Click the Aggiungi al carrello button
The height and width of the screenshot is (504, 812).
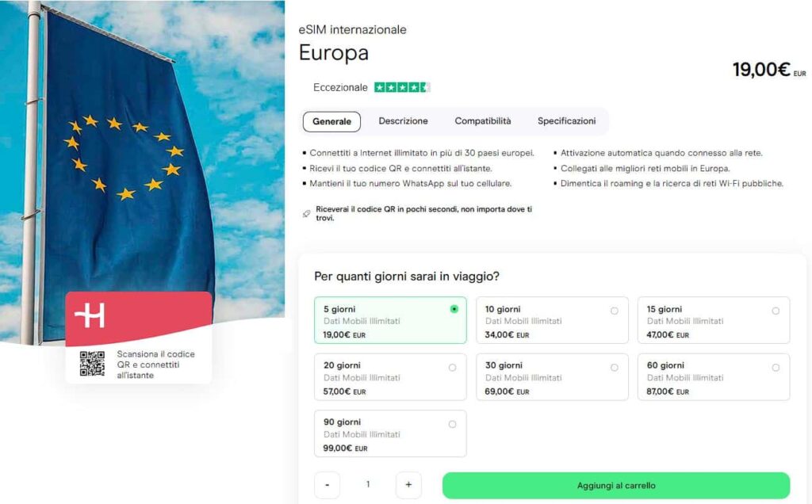[x=616, y=485]
